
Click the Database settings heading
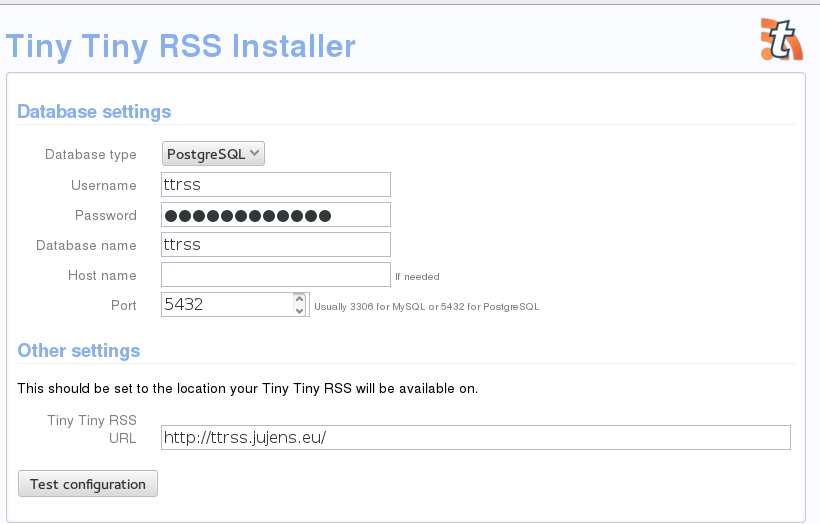[x=94, y=112]
